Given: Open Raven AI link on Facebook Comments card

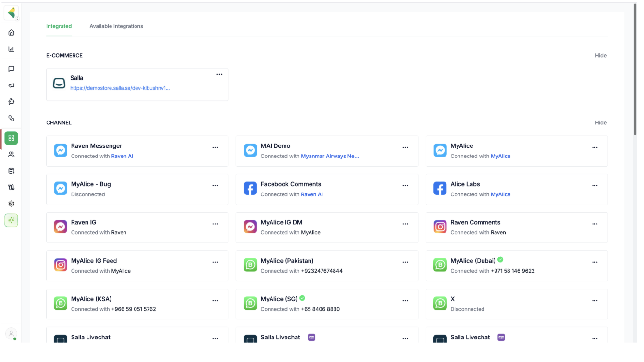Looking at the screenshot, I should click(312, 194).
